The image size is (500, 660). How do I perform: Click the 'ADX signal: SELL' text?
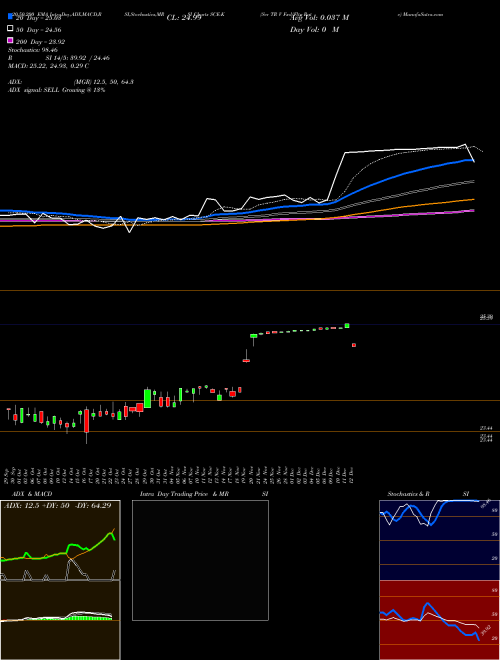click(x=35, y=90)
